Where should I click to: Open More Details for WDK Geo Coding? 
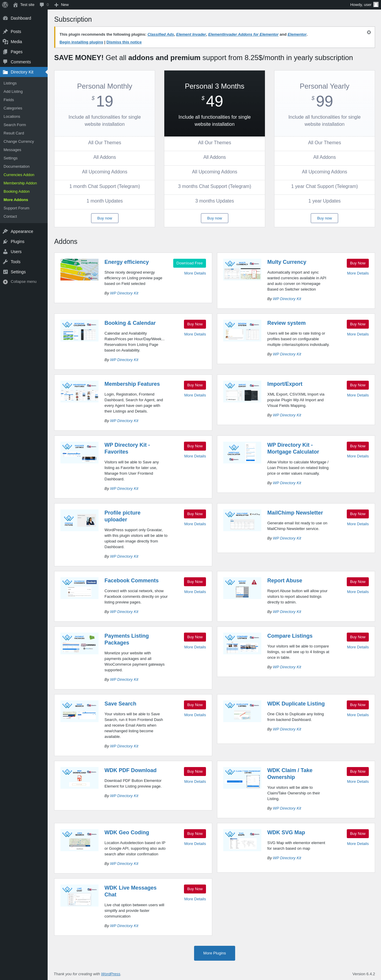tap(195, 844)
